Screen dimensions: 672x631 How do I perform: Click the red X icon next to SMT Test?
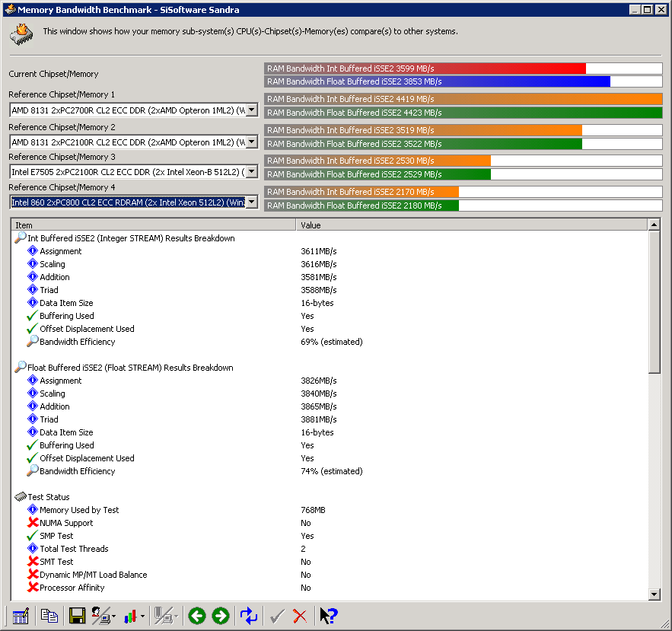33,561
